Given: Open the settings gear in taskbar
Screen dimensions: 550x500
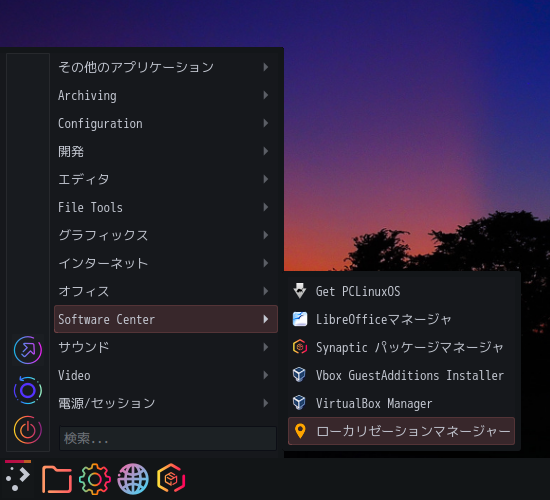Looking at the screenshot, I should tap(95, 479).
